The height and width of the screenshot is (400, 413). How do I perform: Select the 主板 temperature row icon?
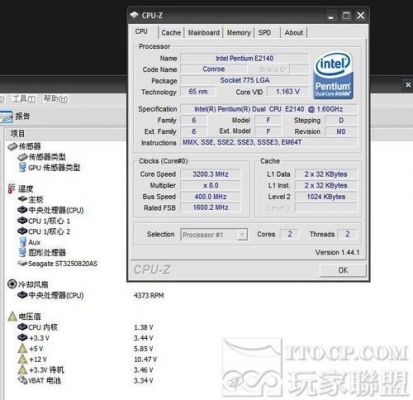click(x=22, y=199)
